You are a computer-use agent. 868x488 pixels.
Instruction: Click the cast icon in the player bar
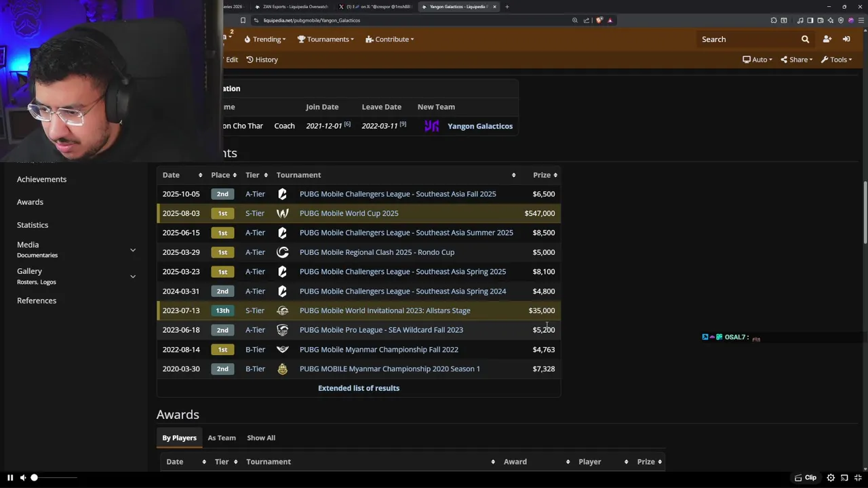click(x=845, y=478)
